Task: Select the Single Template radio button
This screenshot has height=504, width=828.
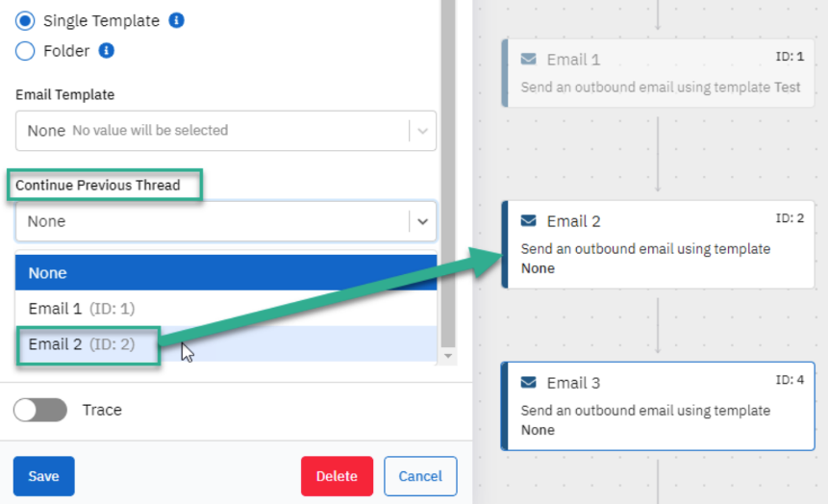Action: pos(25,20)
